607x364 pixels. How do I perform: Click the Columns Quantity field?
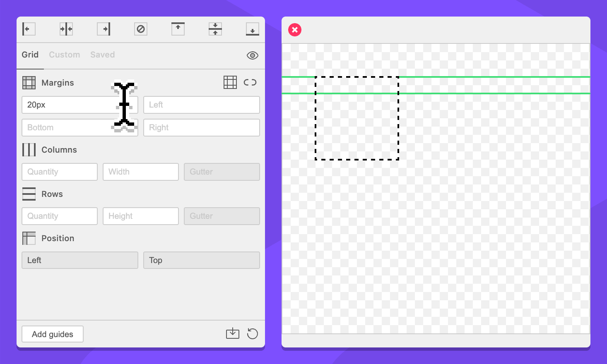tap(60, 172)
